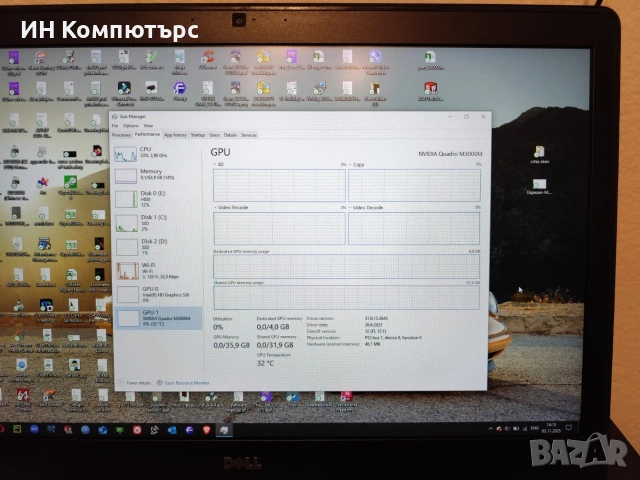The width and height of the screenshot is (640, 480).
Task: Select GPU 1 NVIDIA Quadro entry
Action: [x=158, y=318]
